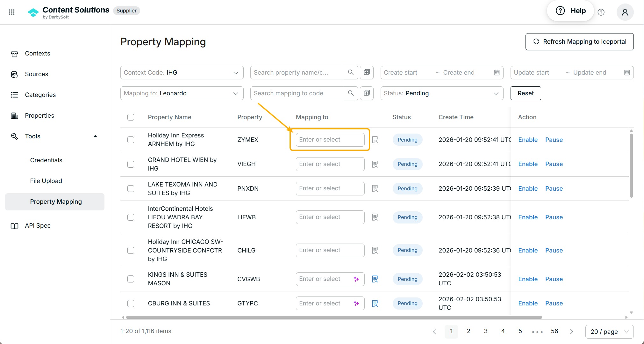Click the horizontal table scrollbar
The height and width of the screenshot is (344, 644).
334,317
